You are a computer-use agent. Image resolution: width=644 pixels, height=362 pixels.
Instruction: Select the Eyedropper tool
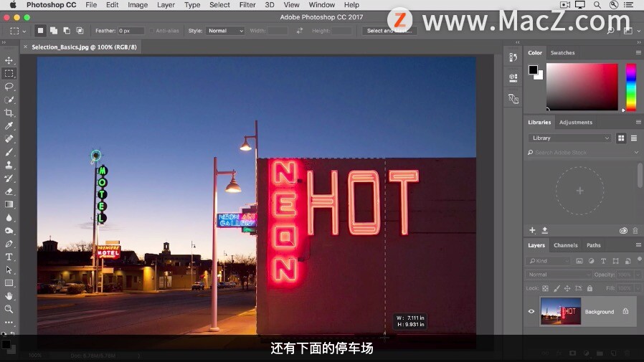coord(9,125)
